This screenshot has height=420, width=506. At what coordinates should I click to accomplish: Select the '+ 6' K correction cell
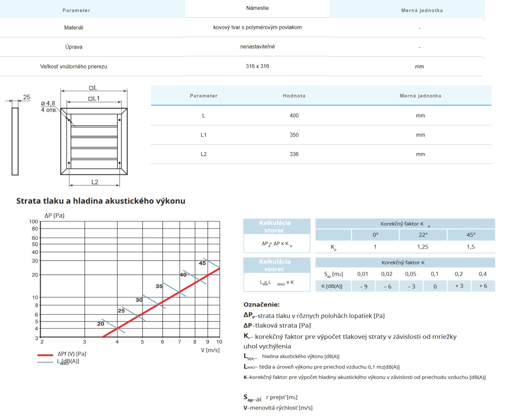coord(483,286)
